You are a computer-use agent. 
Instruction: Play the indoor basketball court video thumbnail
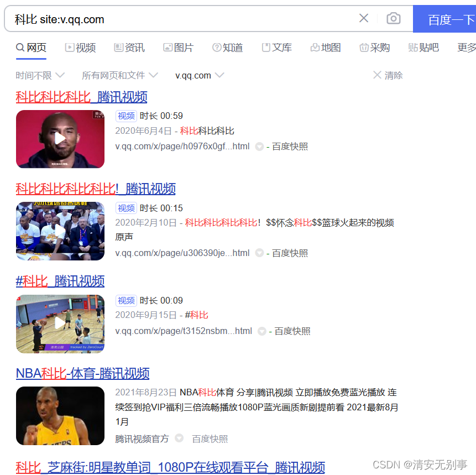pos(60,323)
